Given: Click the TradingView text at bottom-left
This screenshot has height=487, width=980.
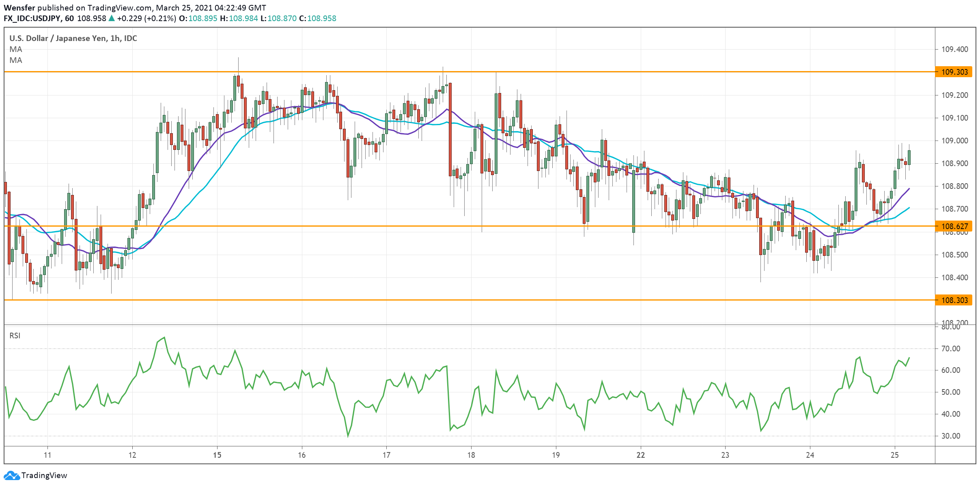Looking at the screenshot, I should tap(44, 475).
